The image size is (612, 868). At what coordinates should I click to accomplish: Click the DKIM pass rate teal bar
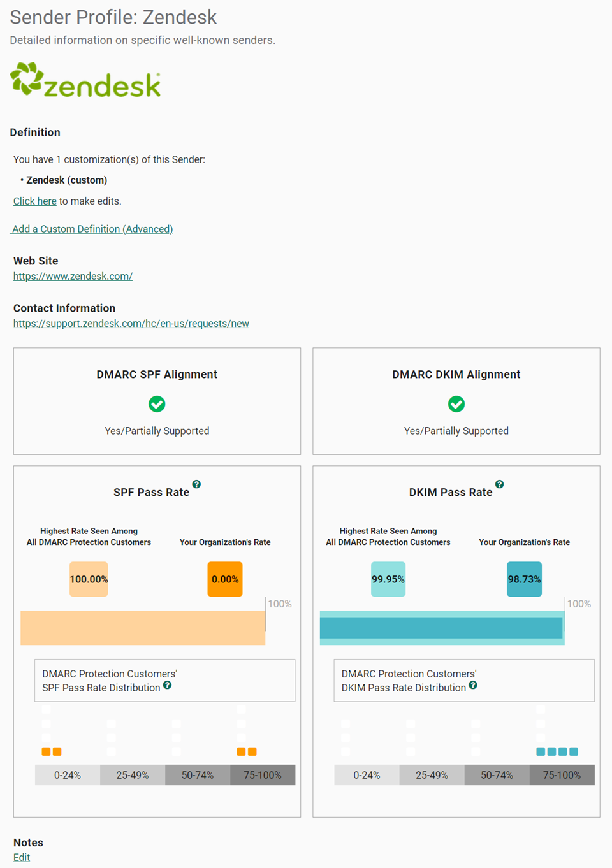tap(441, 628)
